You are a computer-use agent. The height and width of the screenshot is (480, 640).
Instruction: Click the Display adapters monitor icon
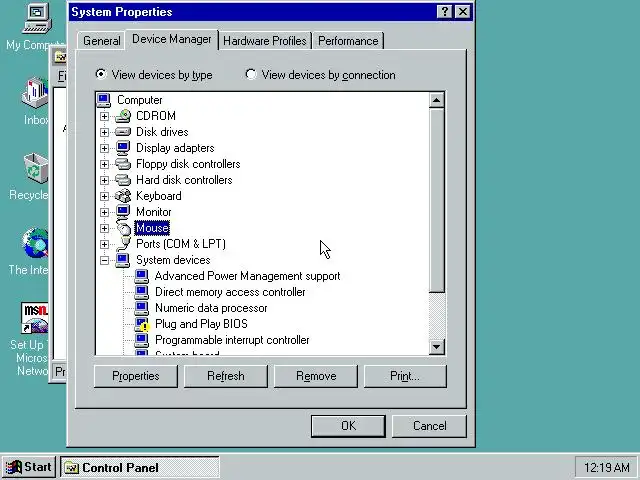(123, 148)
